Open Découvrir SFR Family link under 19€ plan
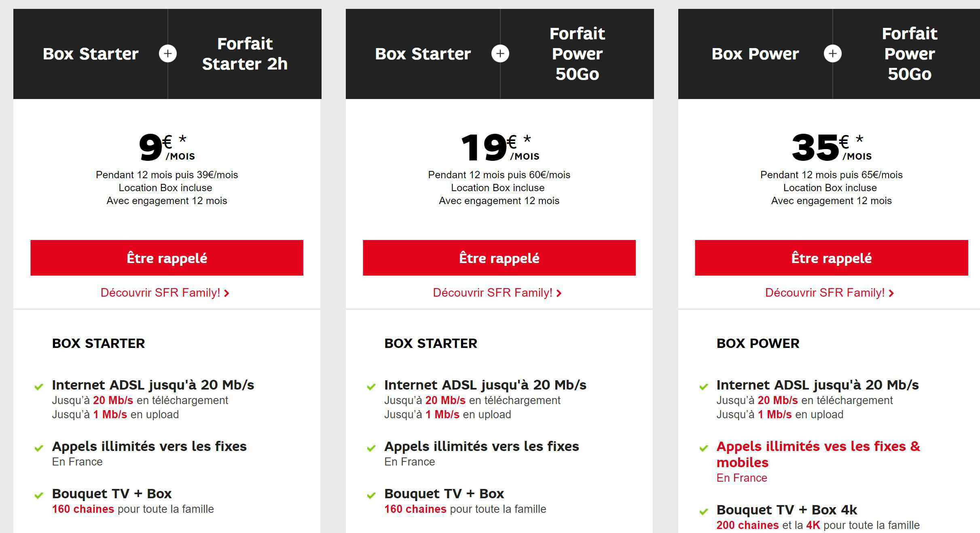Viewport: 980px width, 533px height. click(497, 293)
